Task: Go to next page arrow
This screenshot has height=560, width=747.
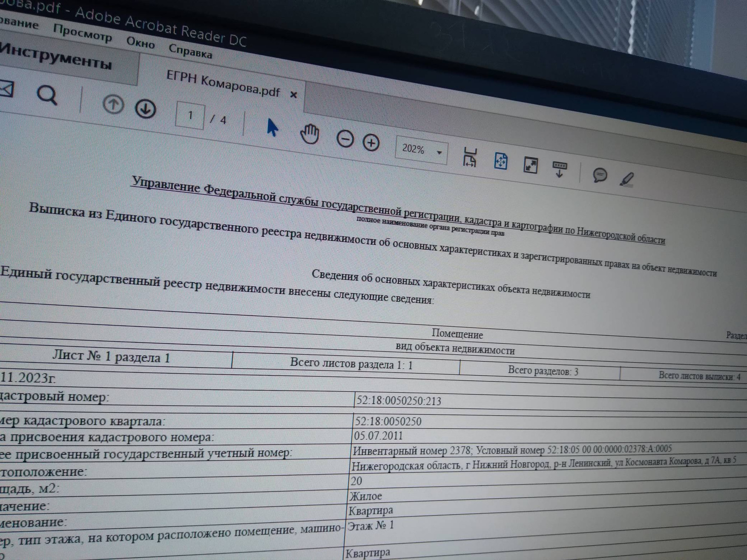Action: click(x=146, y=109)
